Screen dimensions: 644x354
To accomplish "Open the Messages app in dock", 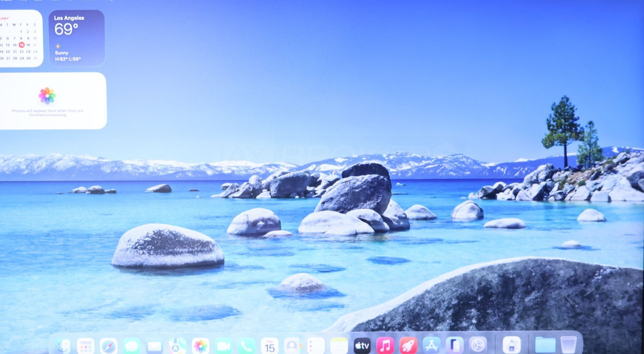I will [x=132, y=346].
